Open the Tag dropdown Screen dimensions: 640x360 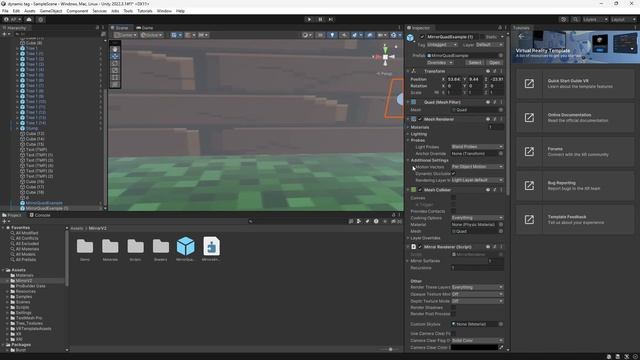[x=442, y=44]
